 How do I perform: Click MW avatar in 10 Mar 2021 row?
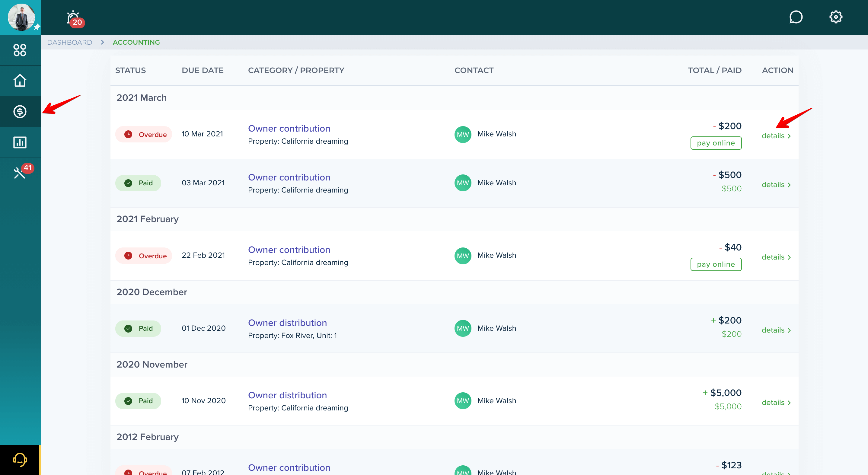click(463, 134)
